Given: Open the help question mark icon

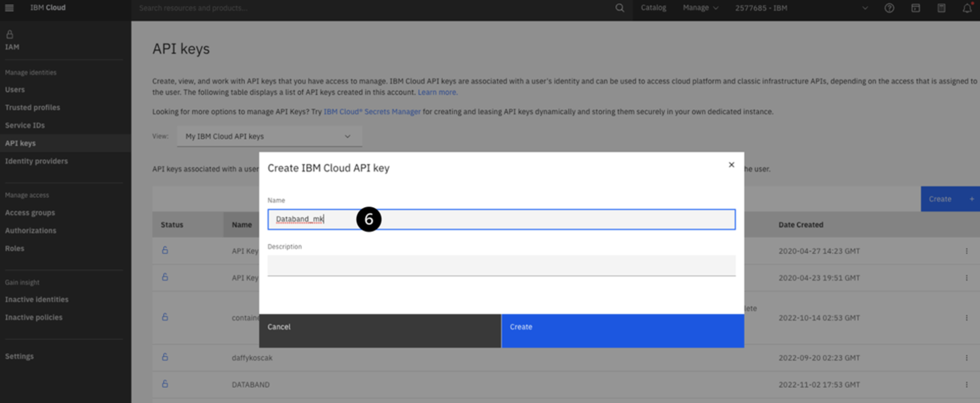Looking at the screenshot, I should tap(889, 8).
